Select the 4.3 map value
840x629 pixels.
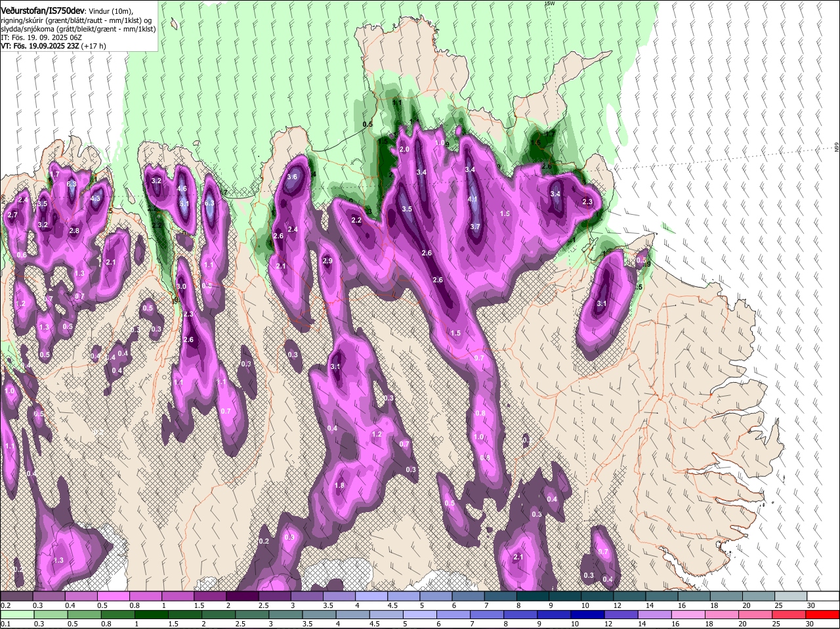[x=95, y=199]
